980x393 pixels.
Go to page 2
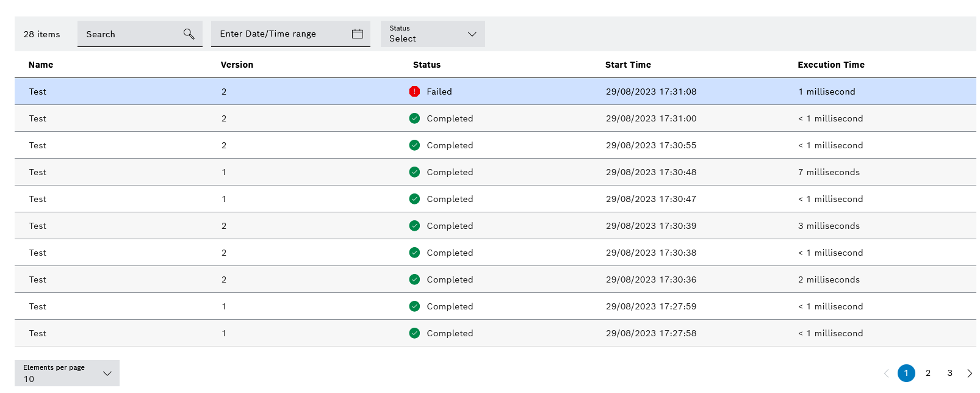coord(928,373)
